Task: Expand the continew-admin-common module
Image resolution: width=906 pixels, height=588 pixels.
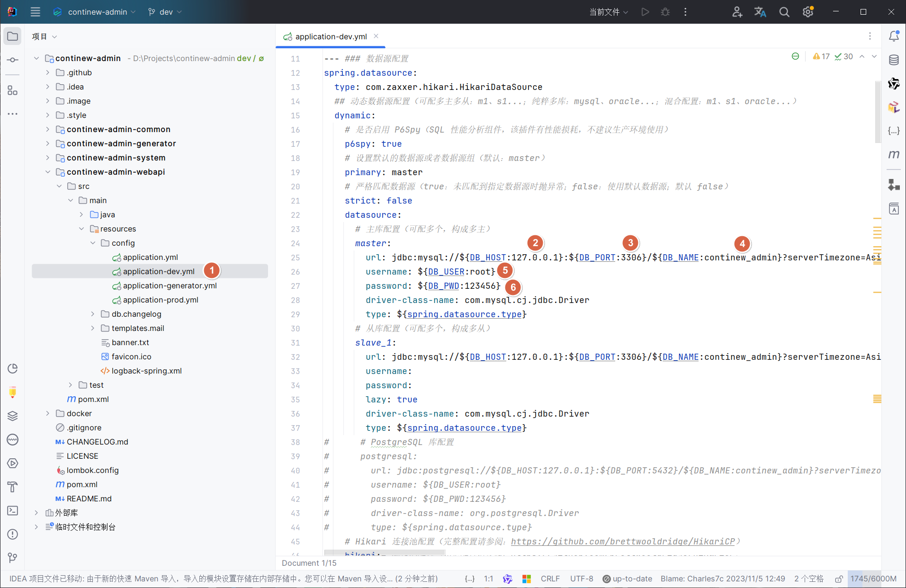Action: (47, 129)
